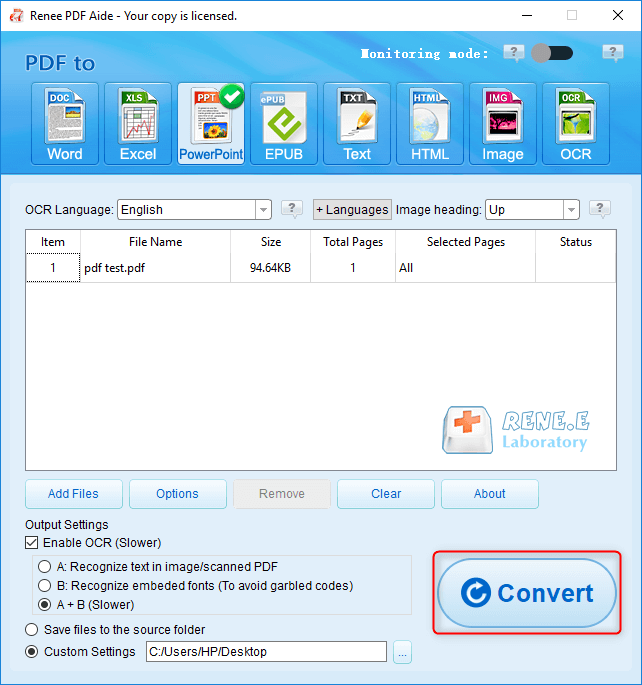
Task: Click the Item number 1 cell
Action: point(53,268)
